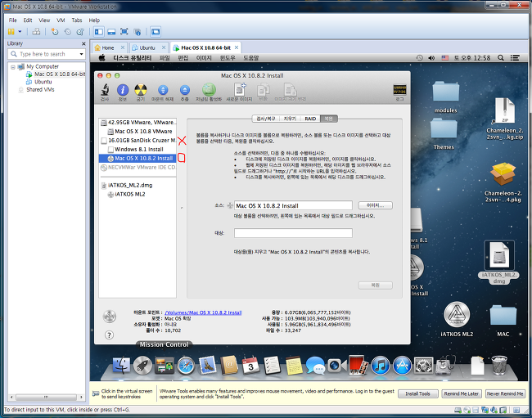Screen dimensions: 532x418
Task: Open VMware snapshot manager icon
Action: click(x=80, y=32)
